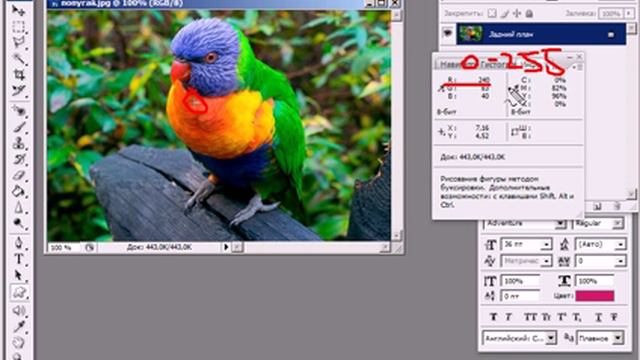Toggle strikethrough text style
Image resolution: width=640 pixels, height=360 pixels.
click(x=614, y=317)
